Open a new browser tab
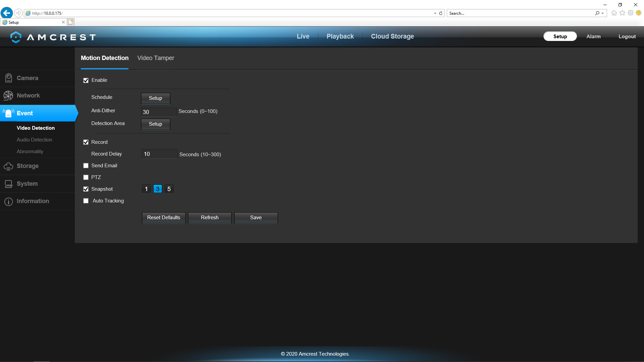The image size is (644, 362). [70, 22]
